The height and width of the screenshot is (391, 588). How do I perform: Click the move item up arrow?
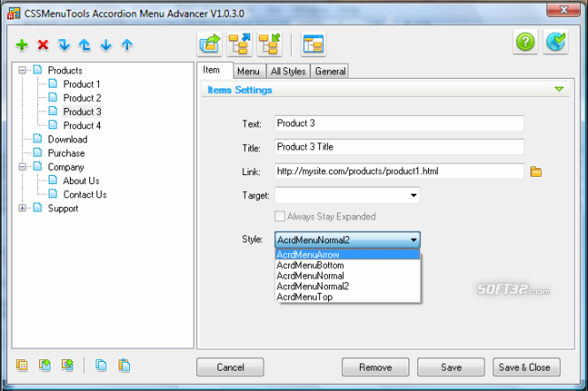click(127, 45)
